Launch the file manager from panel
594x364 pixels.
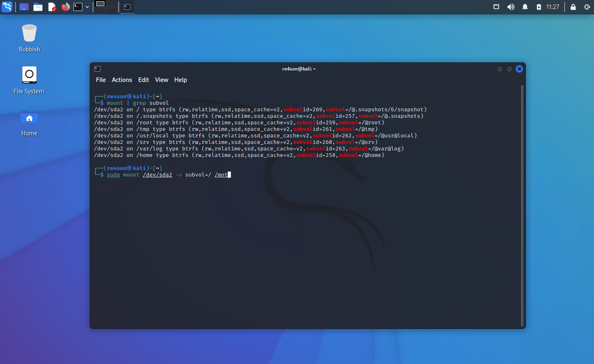(38, 7)
